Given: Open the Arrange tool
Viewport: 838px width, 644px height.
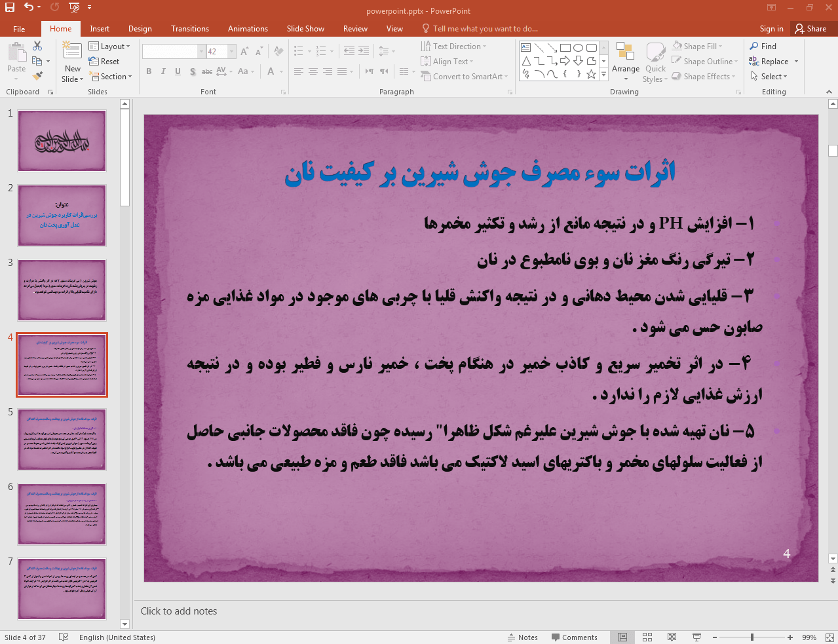Looking at the screenshot, I should click(625, 62).
